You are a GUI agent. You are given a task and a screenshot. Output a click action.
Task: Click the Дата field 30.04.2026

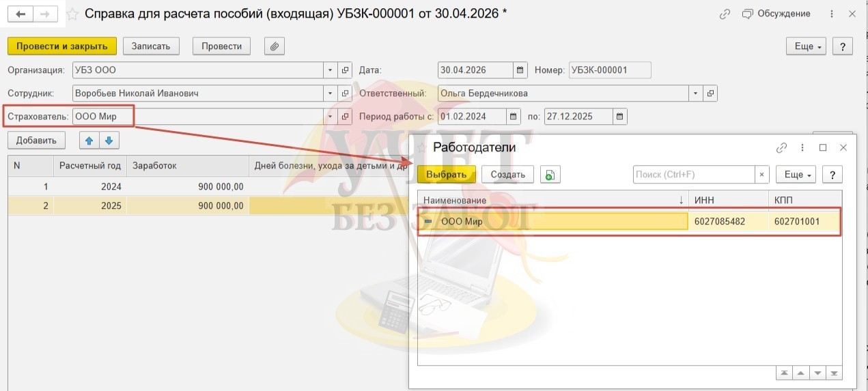click(475, 70)
